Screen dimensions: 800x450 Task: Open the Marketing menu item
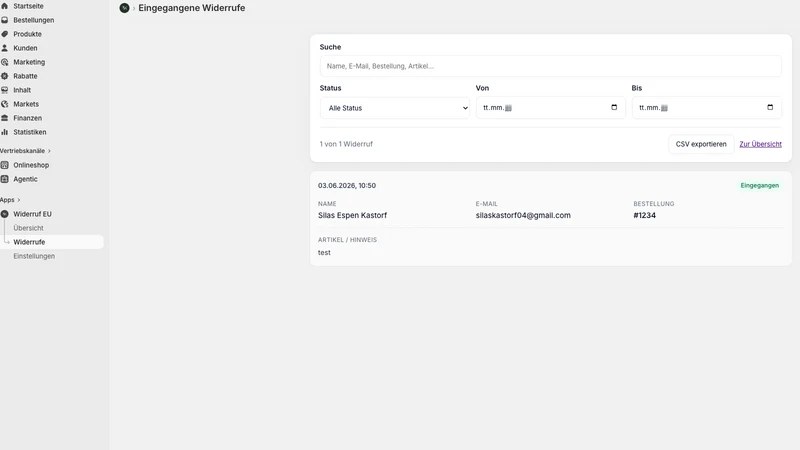point(29,62)
